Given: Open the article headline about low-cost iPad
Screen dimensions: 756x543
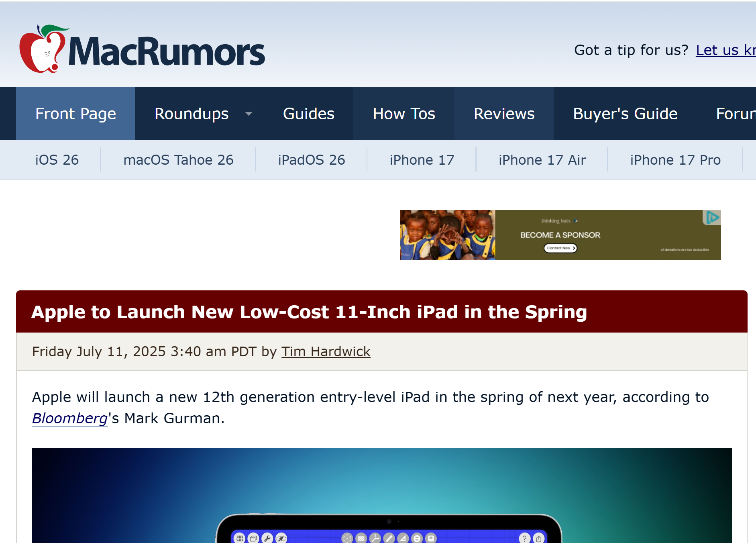Looking at the screenshot, I should click(309, 312).
